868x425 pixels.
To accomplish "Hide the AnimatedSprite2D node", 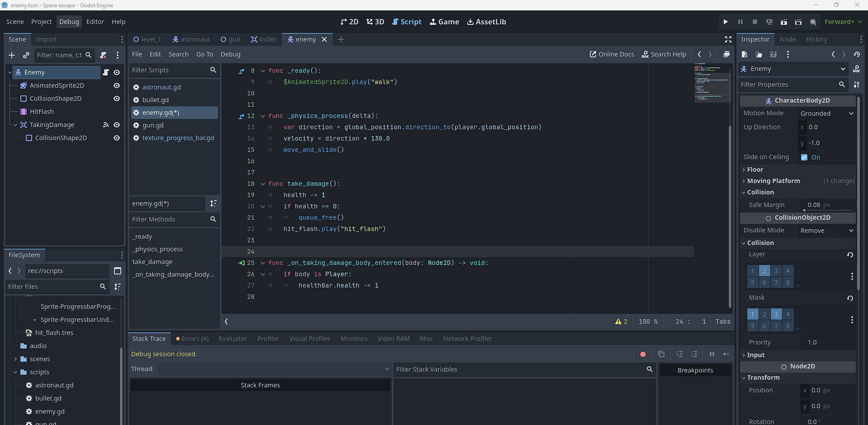I will pos(117,85).
